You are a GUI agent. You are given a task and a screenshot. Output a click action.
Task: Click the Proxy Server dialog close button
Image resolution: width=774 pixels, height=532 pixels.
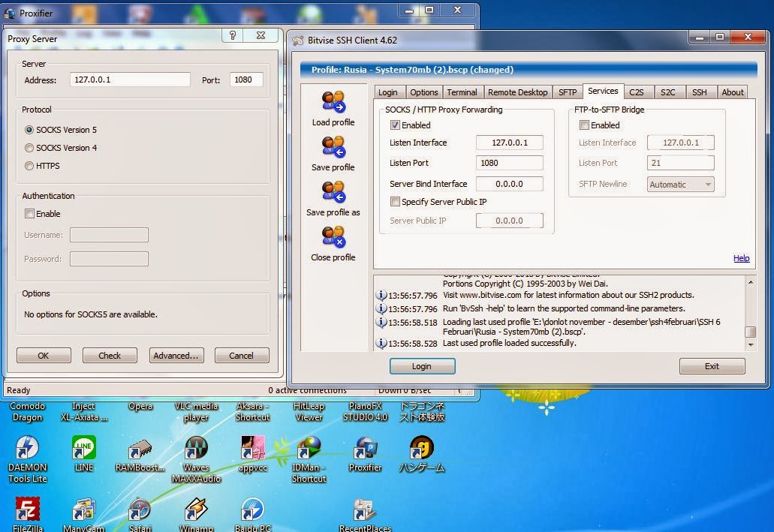[x=261, y=35]
